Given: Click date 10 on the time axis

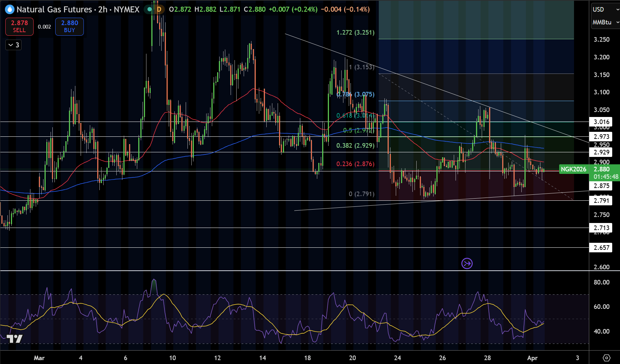Looking at the screenshot, I should [x=173, y=358].
